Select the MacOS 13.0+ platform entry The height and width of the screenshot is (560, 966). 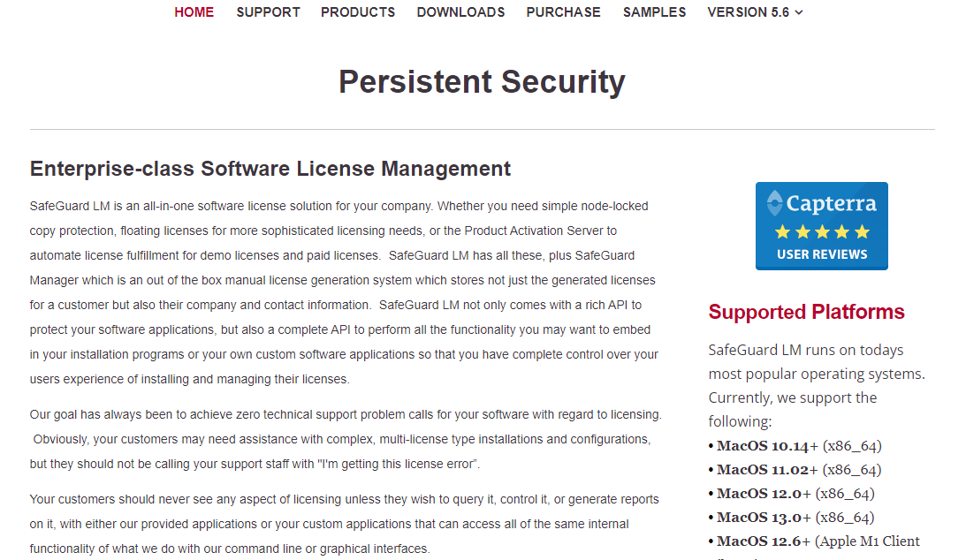coord(791,518)
